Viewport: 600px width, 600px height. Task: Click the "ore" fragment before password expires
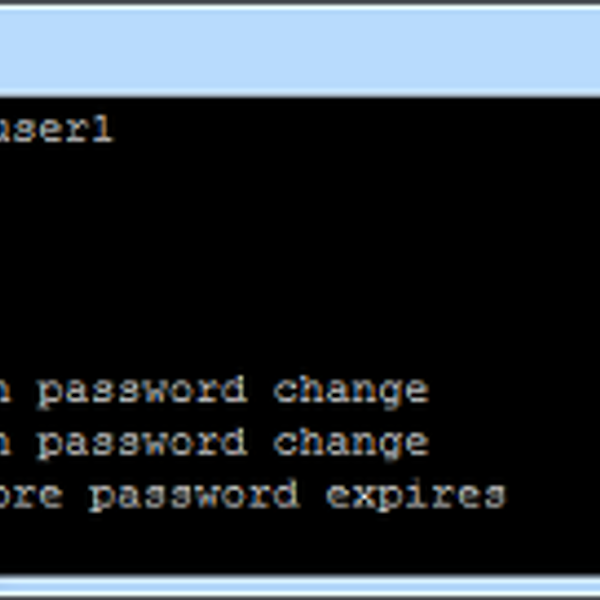click(x=30, y=496)
